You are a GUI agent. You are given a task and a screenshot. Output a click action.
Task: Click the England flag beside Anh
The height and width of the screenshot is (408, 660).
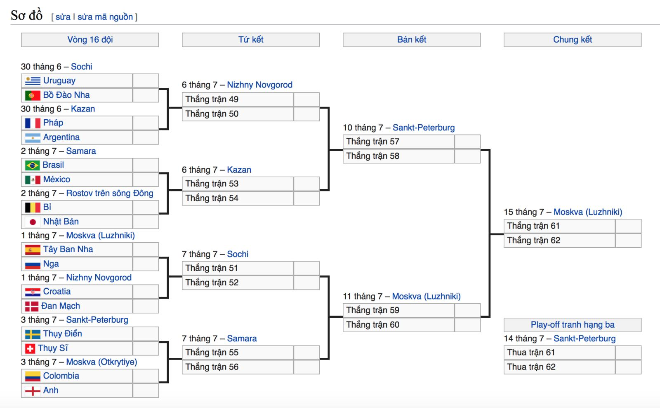tap(32, 390)
